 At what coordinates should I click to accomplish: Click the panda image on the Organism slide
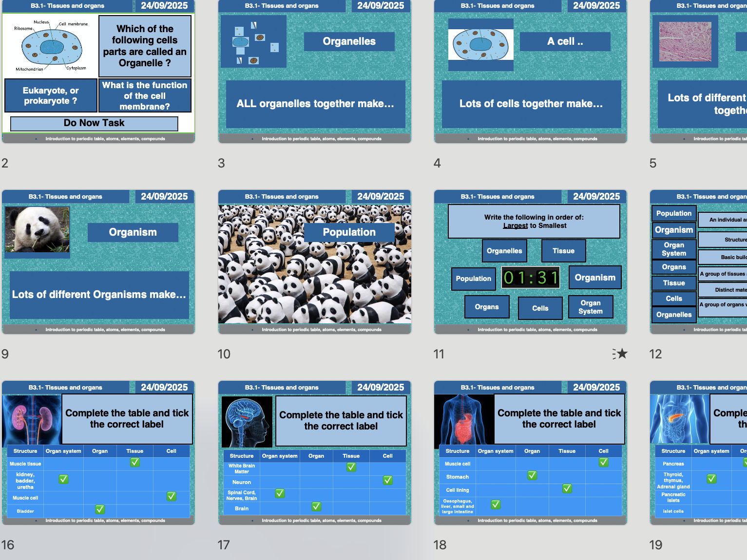pyautogui.click(x=37, y=229)
